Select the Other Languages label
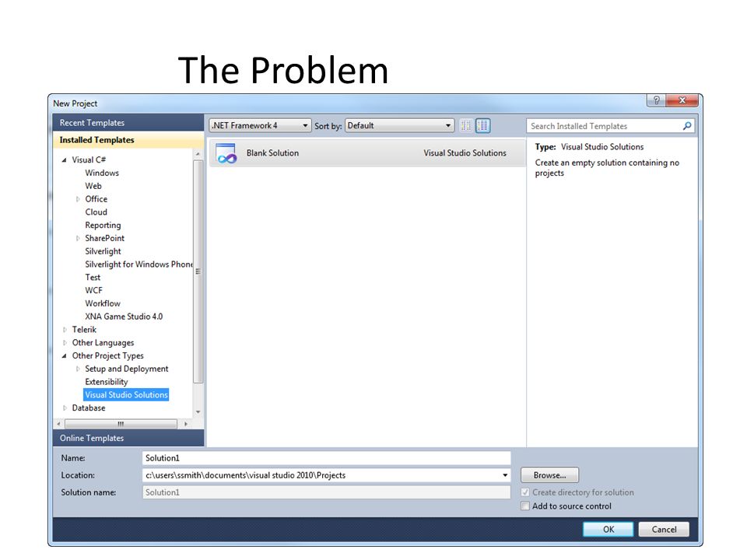This screenshot has width=747, height=560. [103, 343]
